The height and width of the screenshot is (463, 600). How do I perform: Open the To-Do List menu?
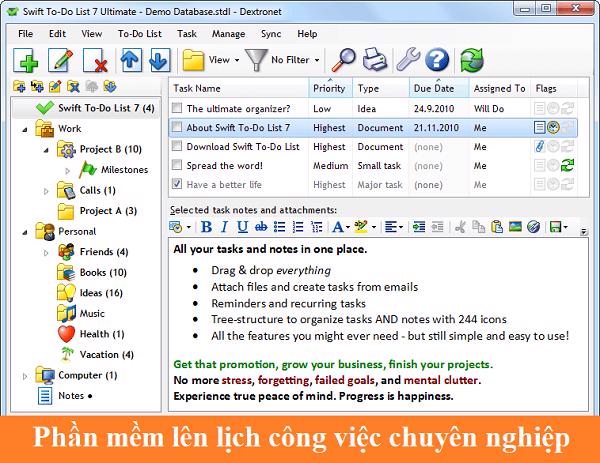pos(140,34)
